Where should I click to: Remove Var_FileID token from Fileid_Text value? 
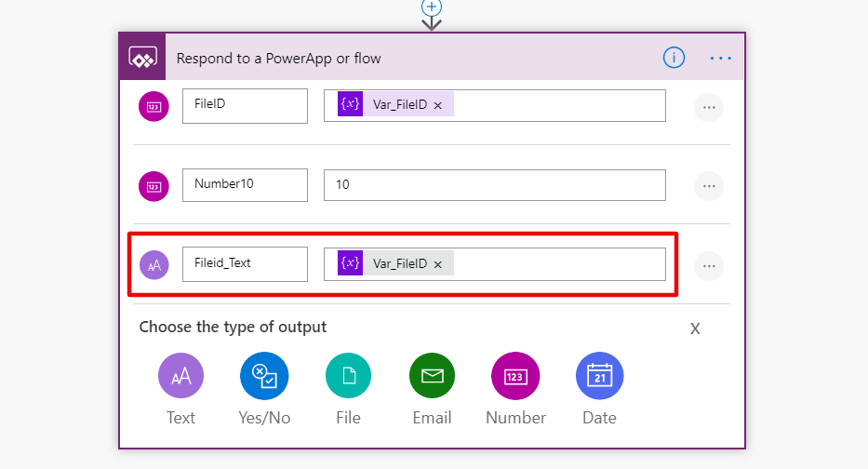pyautogui.click(x=438, y=264)
